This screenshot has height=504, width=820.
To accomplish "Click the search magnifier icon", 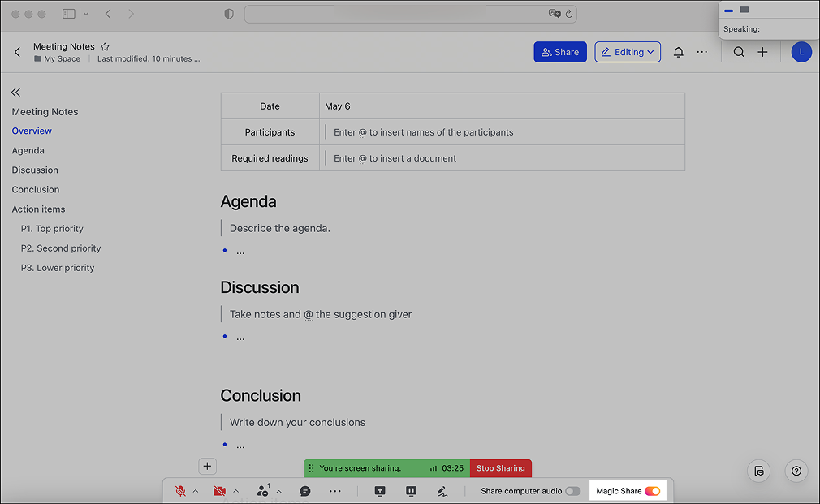I will tap(739, 52).
